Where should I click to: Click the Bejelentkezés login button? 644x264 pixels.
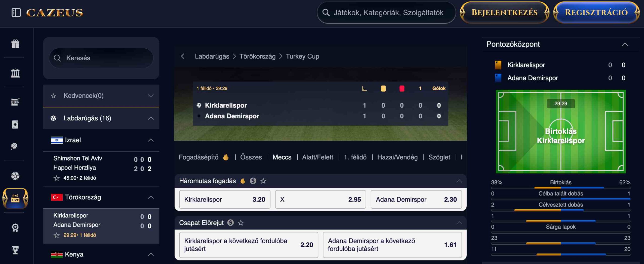504,12
